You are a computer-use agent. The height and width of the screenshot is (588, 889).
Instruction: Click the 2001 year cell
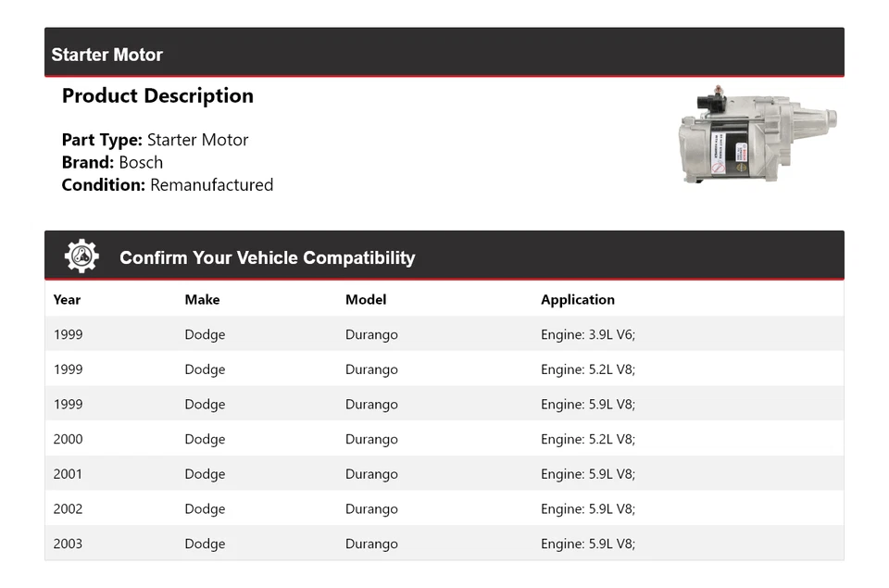click(68, 474)
